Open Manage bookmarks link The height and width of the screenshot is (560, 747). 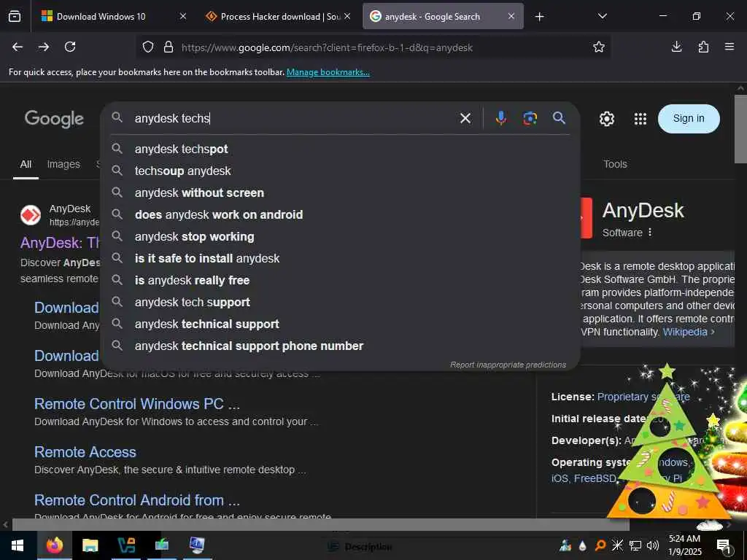328,72
